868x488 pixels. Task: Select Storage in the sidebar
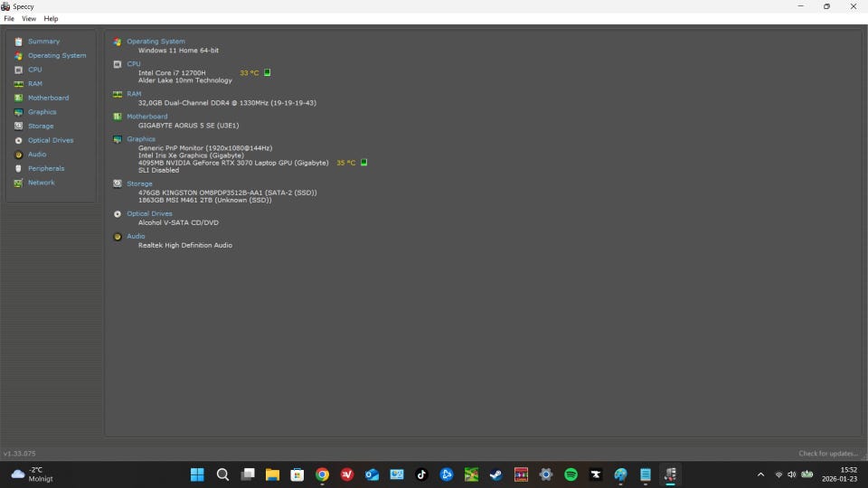point(41,127)
